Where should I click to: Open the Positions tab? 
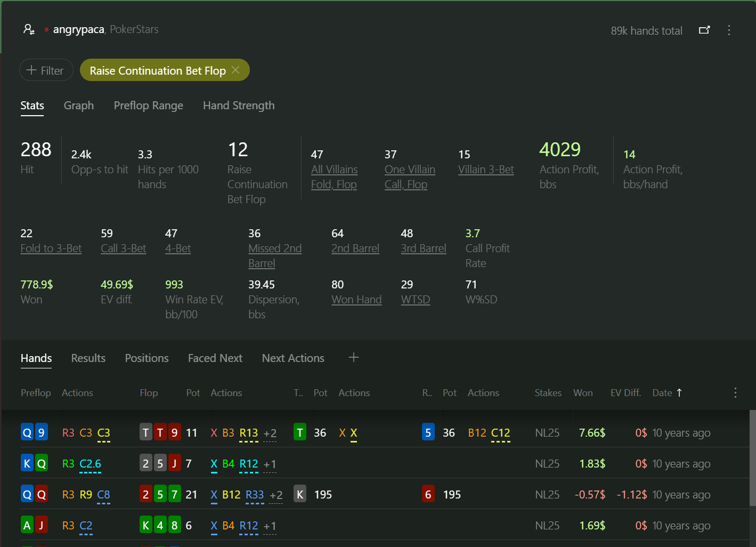(147, 358)
